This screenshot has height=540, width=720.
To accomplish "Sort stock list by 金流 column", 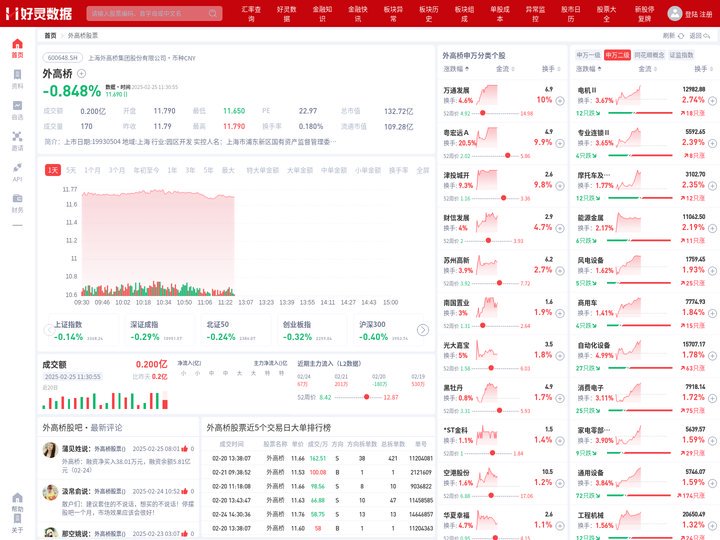I will pos(505,69).
